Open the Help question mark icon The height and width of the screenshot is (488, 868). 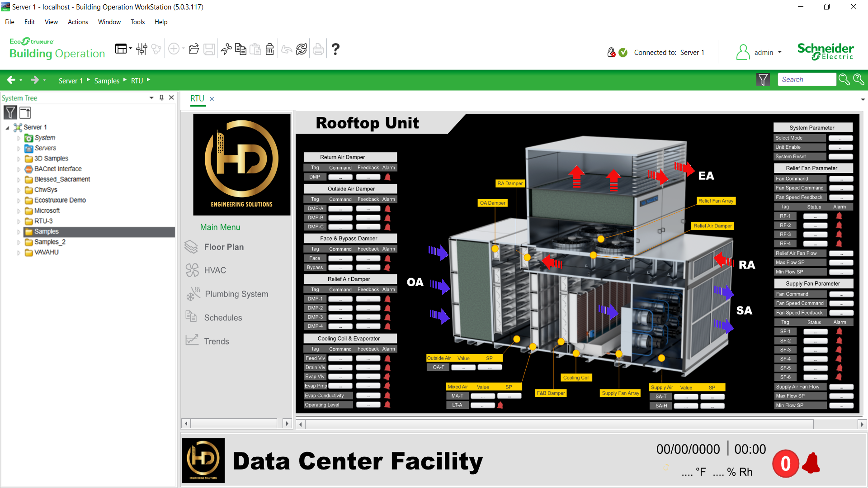(335, 49)
